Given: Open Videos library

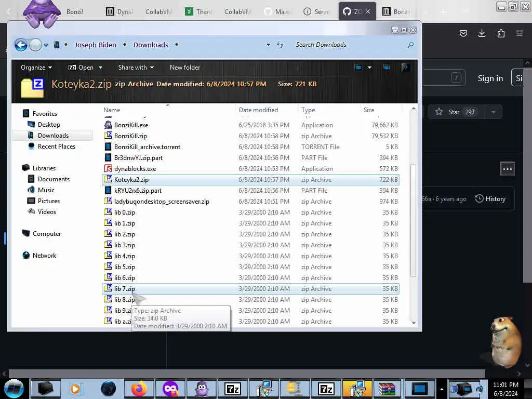Looking at the screenshot, I should (x=47, y=212).
